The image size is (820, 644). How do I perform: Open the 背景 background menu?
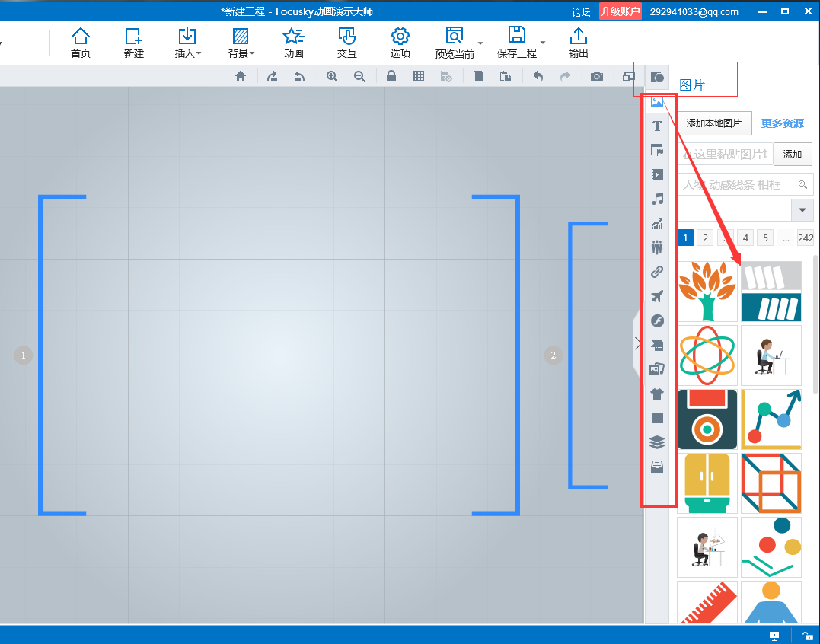[241, 43]
